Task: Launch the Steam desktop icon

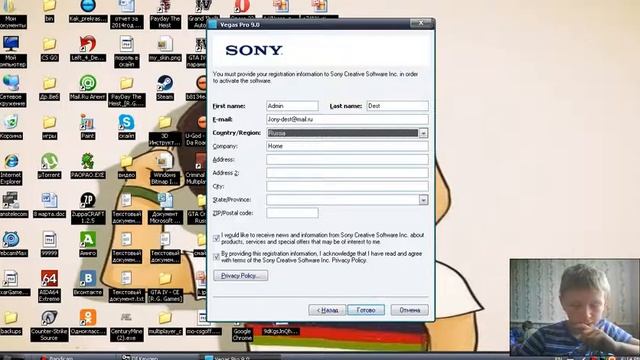Action: coord(165,83)
